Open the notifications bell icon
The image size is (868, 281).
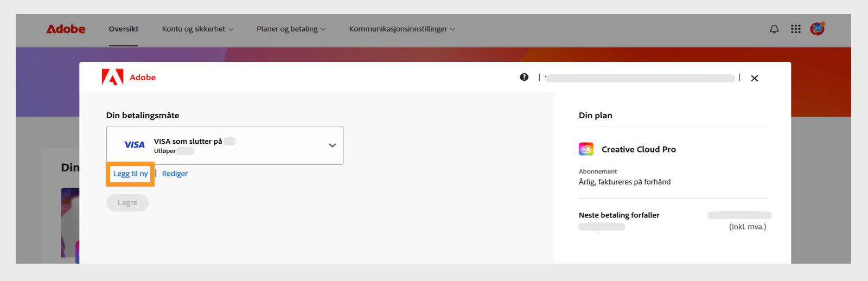click(x=774, y=29)
